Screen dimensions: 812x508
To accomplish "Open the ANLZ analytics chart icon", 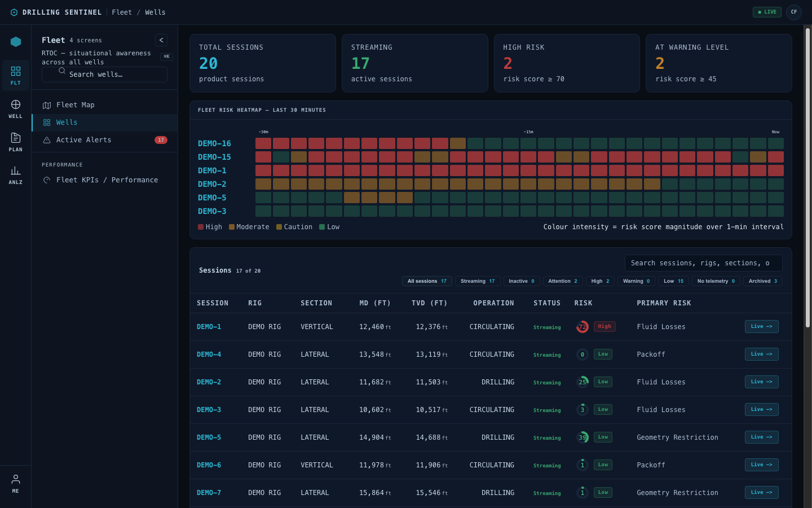I will (16, 175).
